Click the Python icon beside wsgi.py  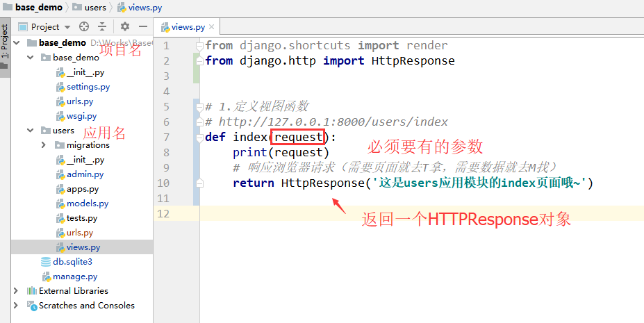pos(60,116)
